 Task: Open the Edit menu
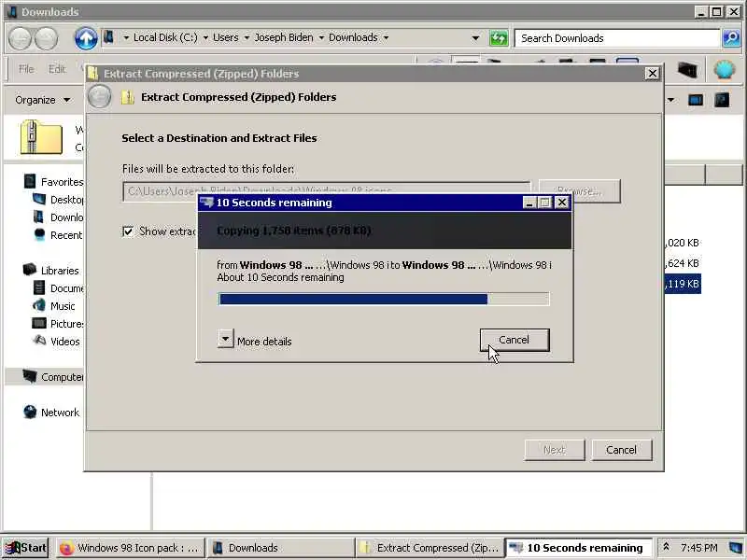point(57,69)
